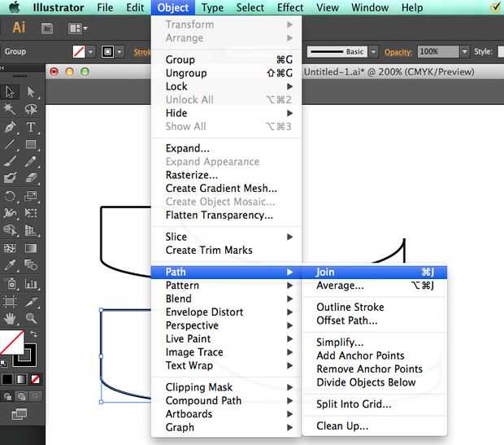Click the Stroke link label
504x445 pixels.
click(141, 52)
